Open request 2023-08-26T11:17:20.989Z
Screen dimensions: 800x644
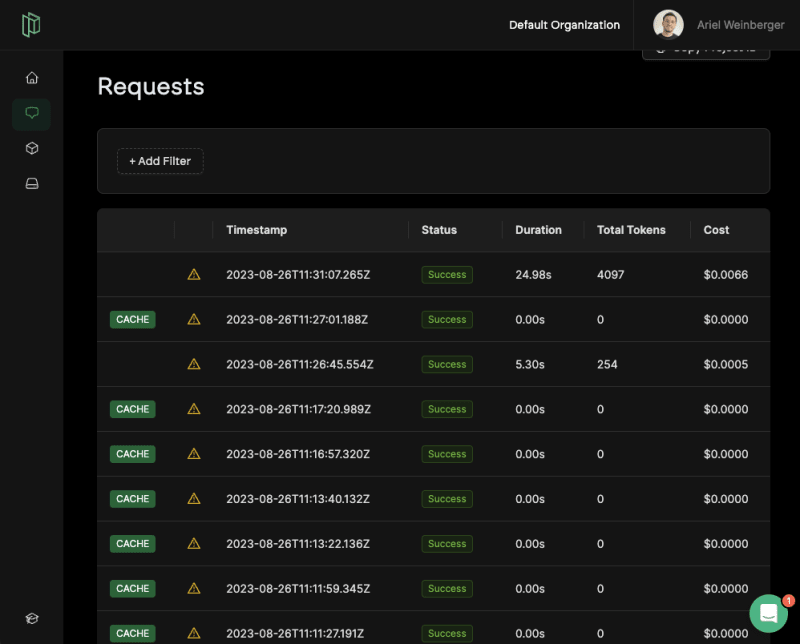click(298, 410)
